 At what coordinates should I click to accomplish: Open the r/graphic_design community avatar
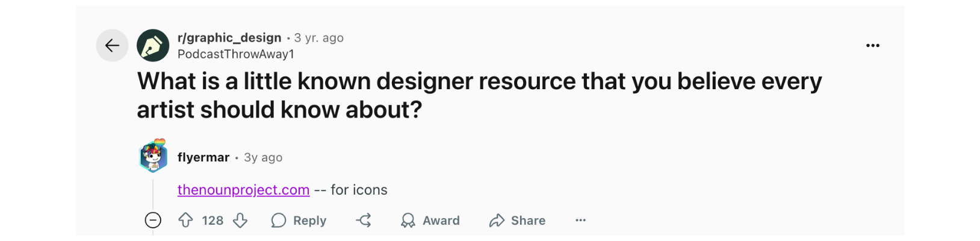(x=153, y=45)
